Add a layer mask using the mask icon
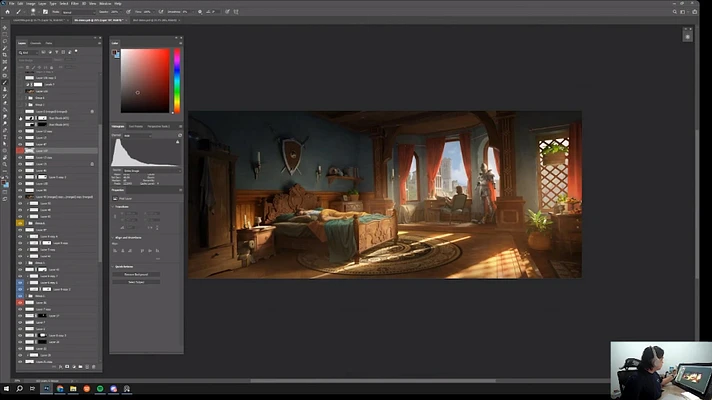This screenshot has height=400, width=712. tap(67, 367)
